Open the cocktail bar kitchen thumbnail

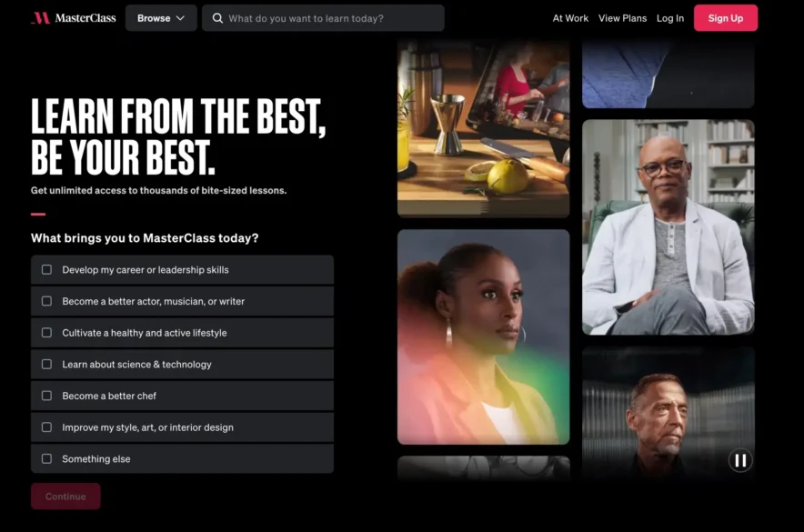click(x=483, y=127)
